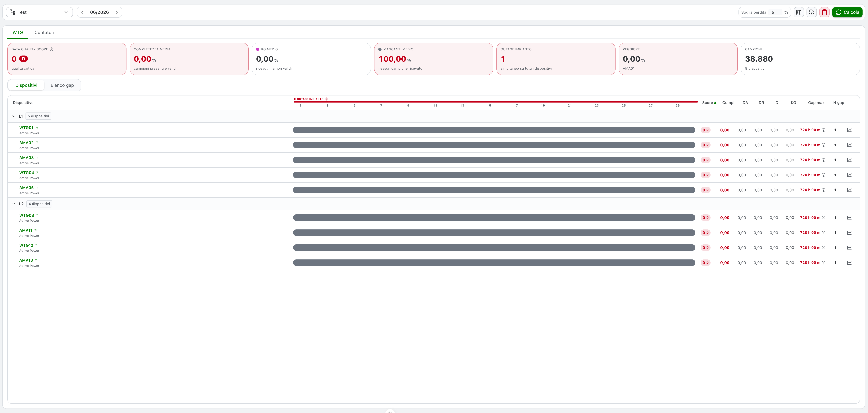The image size is (868, 413).
Task: Sort by the Score column header
Action: pos(709,103)
